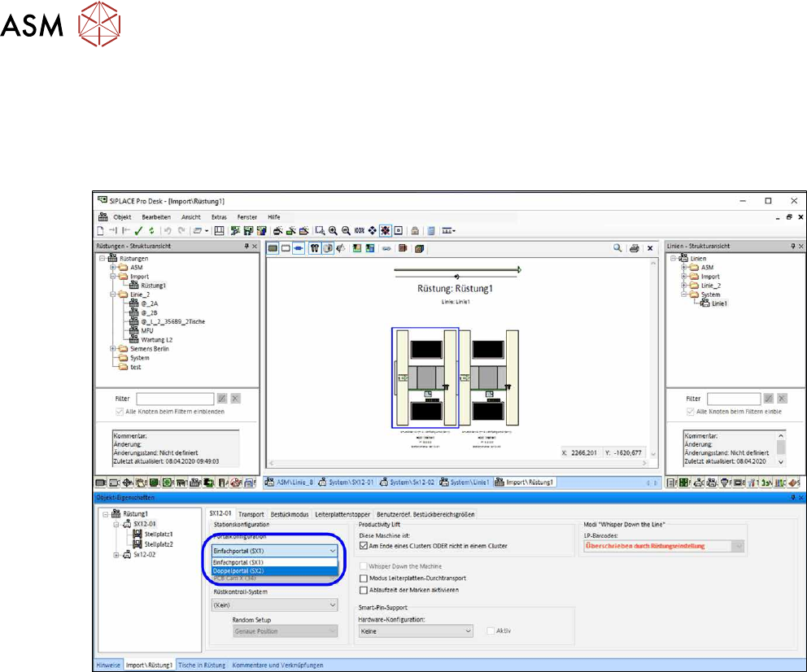Select Wartung L2 tree item
Viewport: 807px width, 672px height.
156,340
